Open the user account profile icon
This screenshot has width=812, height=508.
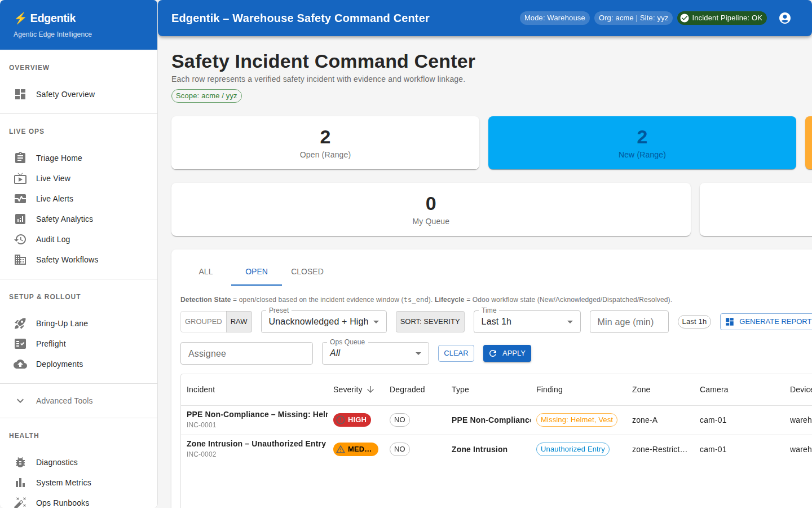[785, 17]
